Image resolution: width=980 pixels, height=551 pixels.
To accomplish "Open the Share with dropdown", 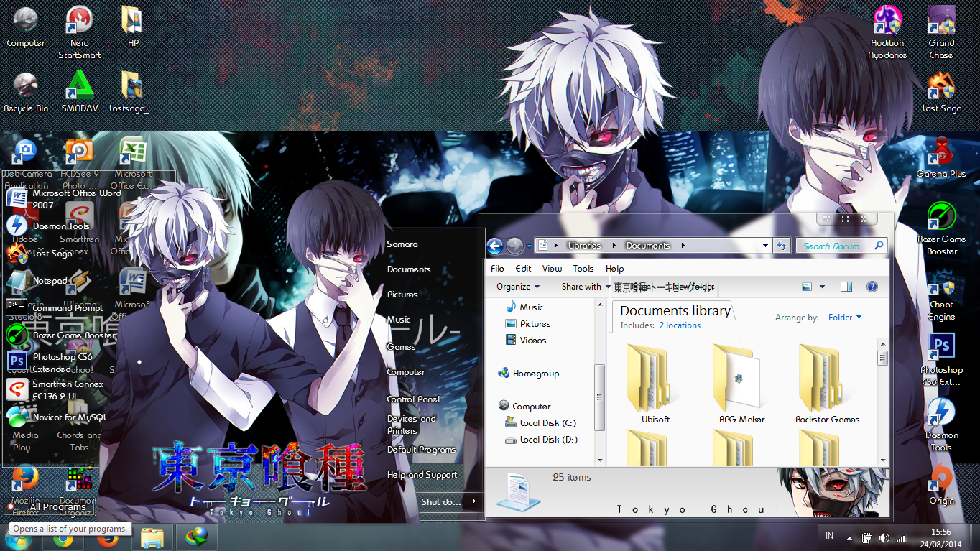I will (x=586, y=287).
